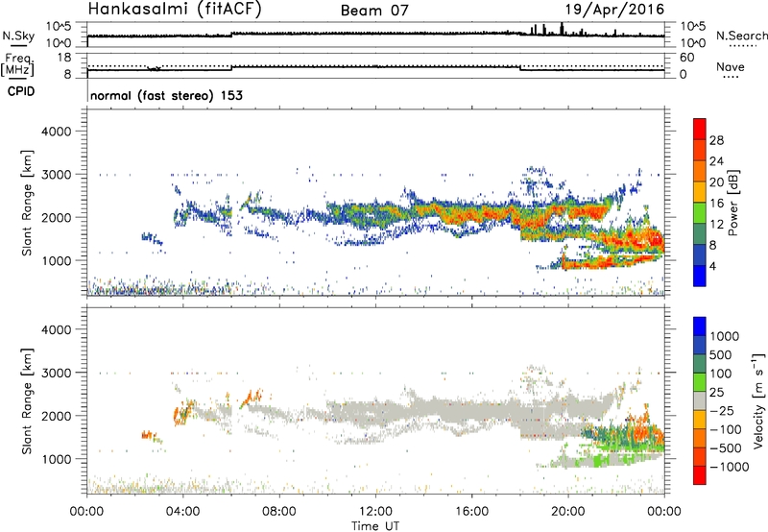Click 'Slant Range [km]' label of power panel
The image size is (768, 532).
pos(27,203)
